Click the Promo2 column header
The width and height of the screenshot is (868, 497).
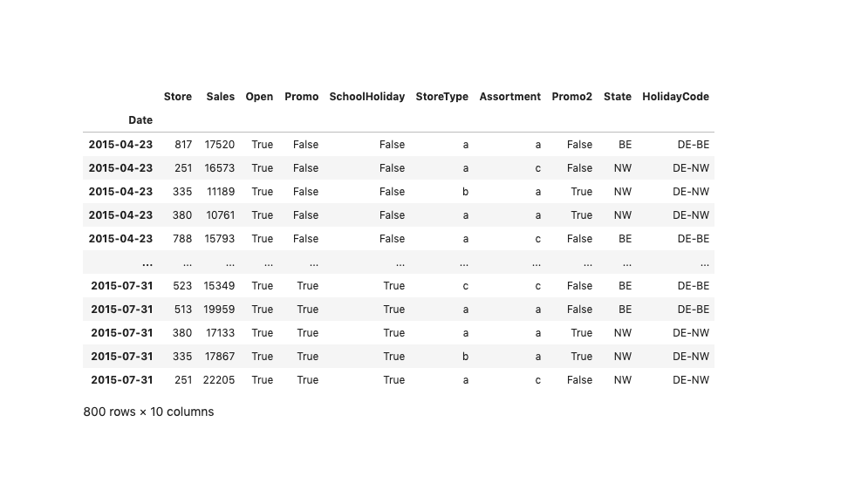pyautogui.click(x=571, y=97)
